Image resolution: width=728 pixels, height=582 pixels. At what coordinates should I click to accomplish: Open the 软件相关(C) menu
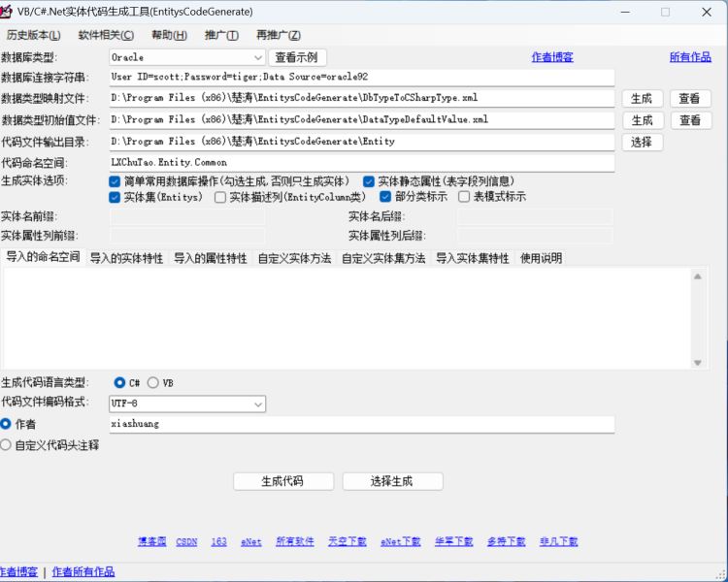(105, 35)
